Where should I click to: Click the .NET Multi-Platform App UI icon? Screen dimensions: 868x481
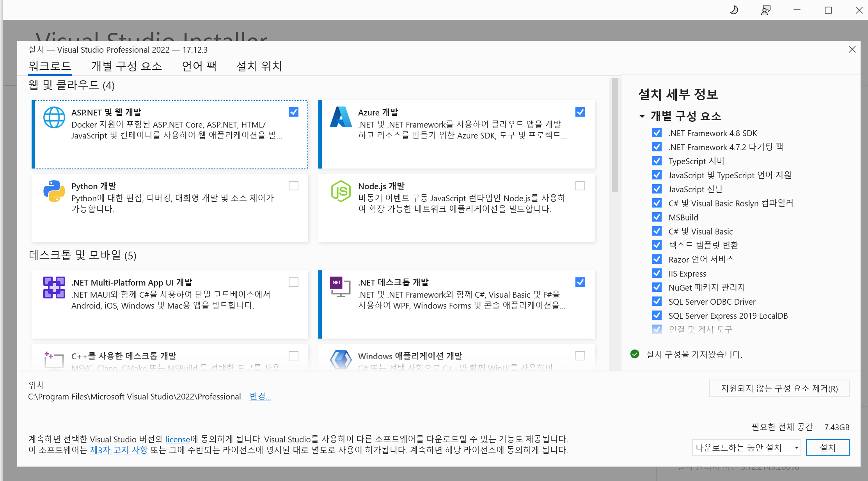(x=54, y=288)
